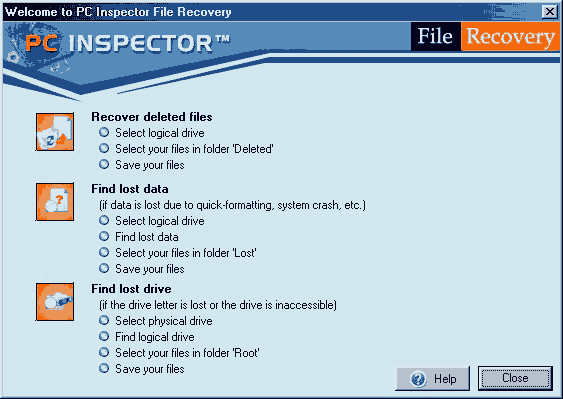Click the last 'Save your files' step
Viewport: 563px width, 399px height.
[149, 369]
